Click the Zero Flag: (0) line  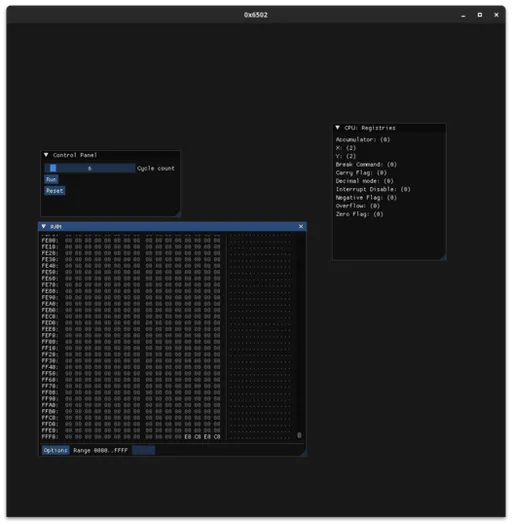359,214
